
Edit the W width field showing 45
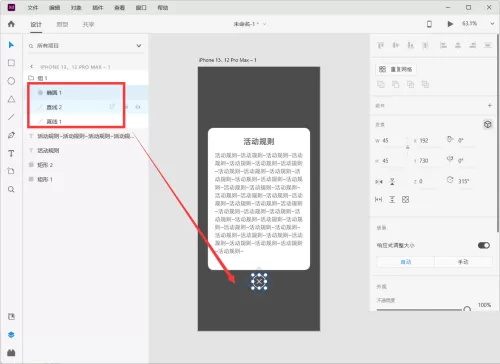393,141
